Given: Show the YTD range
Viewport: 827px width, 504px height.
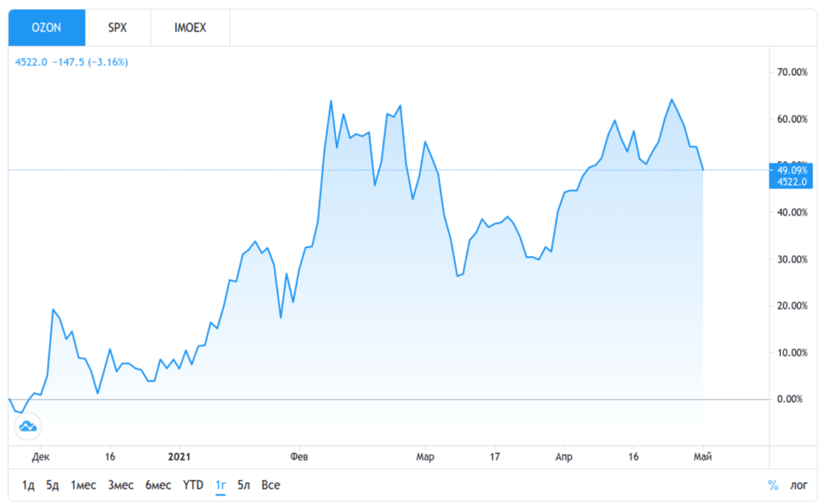Looking at the screenshot, I should [193, 485].
